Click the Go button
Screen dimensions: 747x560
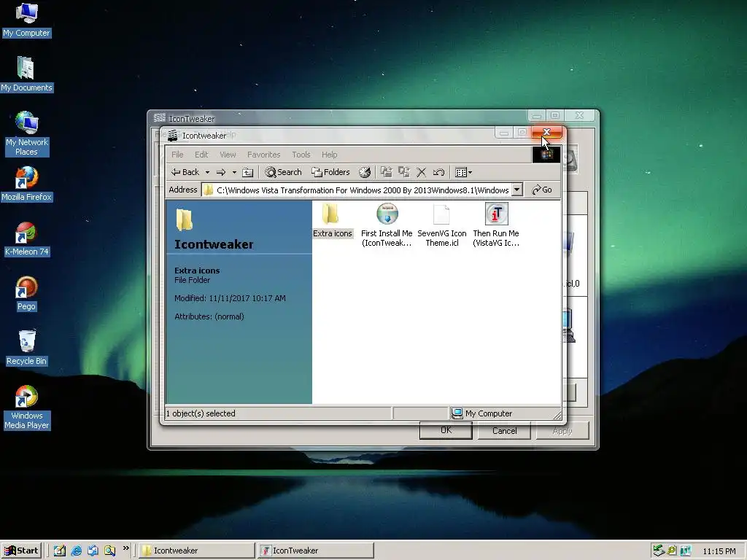(x=542, y=190)
